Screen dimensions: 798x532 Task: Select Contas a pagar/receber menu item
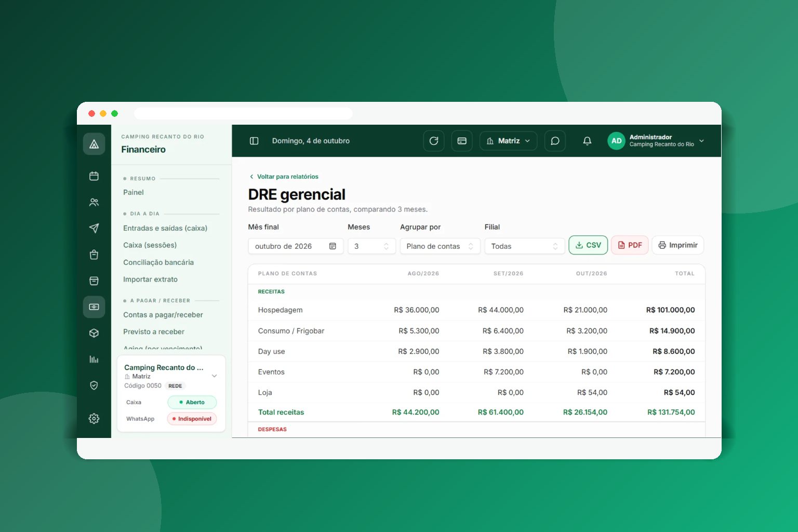(x=163, y=315)
